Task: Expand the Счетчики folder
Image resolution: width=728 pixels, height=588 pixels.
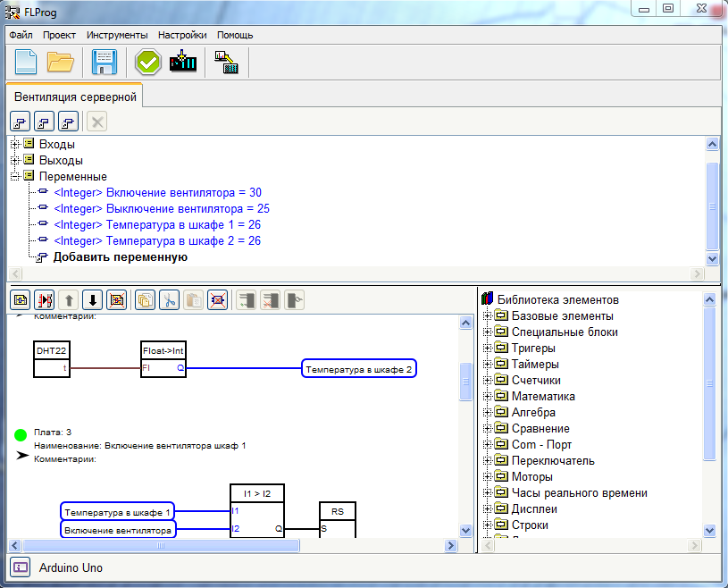Action: 487,381
